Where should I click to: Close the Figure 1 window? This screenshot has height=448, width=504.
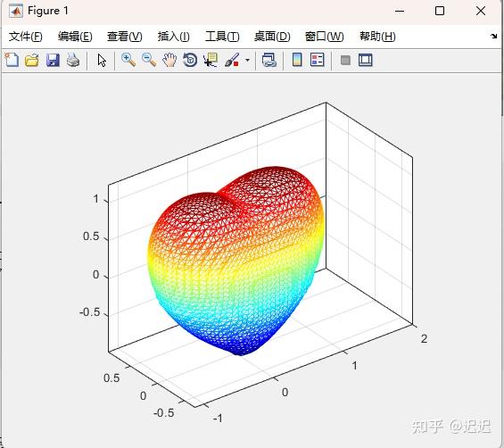481,11
